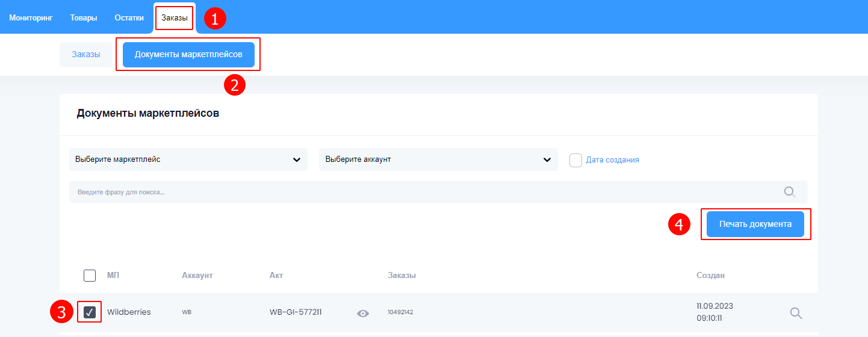Expand the Выберите маркетплейс dropdown
The width and height of the screenshot is (868, 337).
(188, 159)
